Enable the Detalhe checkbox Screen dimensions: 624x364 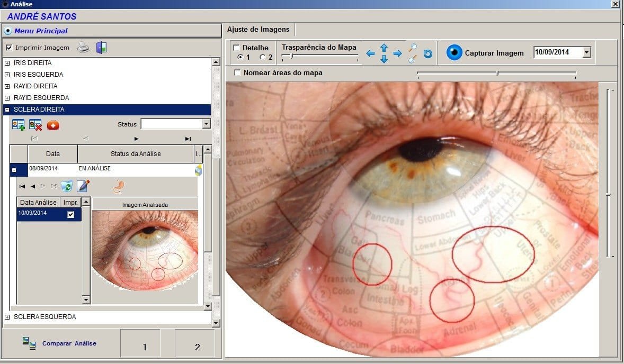[x=236, y=48]
